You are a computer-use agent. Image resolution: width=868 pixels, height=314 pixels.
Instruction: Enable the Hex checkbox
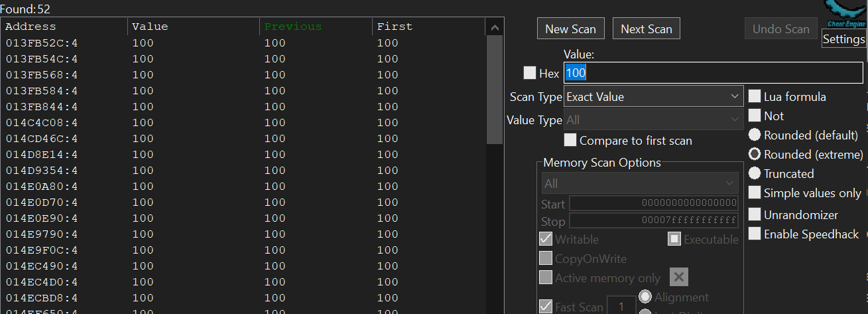click(x=530, y=73)
